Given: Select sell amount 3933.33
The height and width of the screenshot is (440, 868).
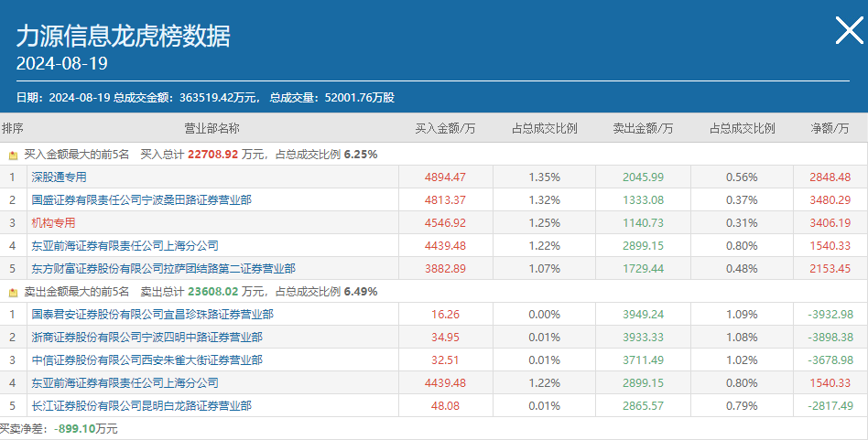Looking at the screenshot, I should click(x=643, y=338).
